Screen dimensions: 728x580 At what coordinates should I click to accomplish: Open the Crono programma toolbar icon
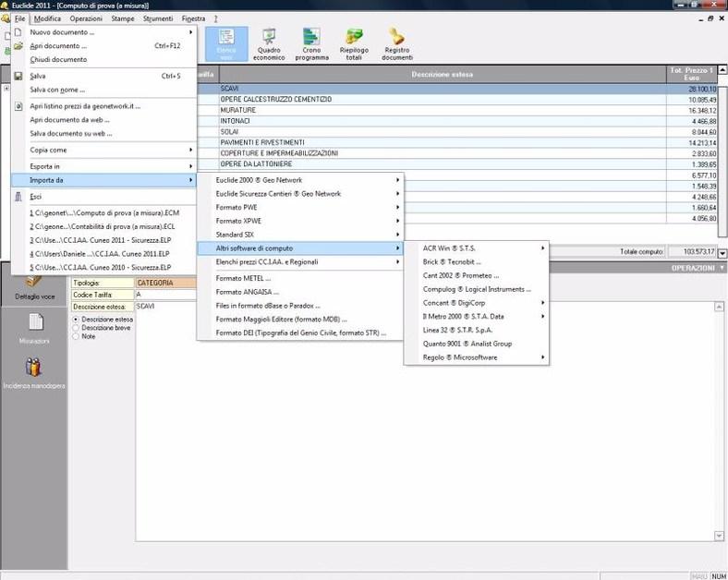(311, 43)
